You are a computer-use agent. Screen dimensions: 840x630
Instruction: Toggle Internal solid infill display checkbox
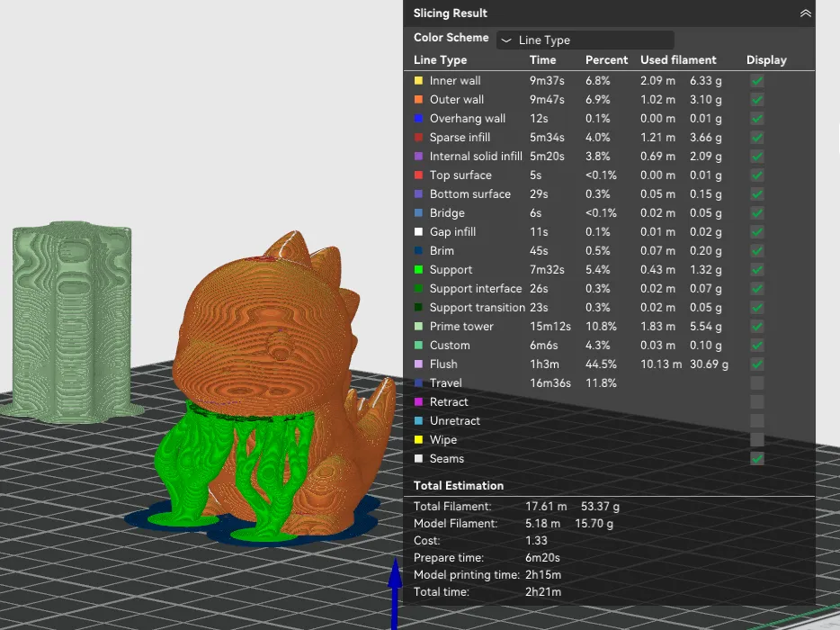(757, 157)
